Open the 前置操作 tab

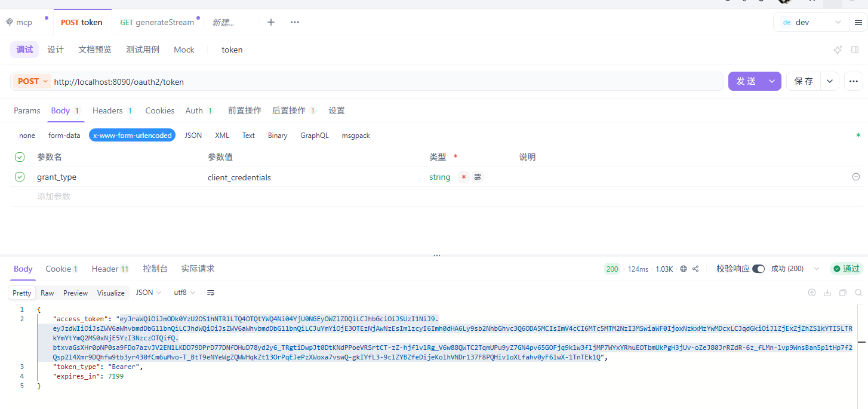tap(245, 110)
